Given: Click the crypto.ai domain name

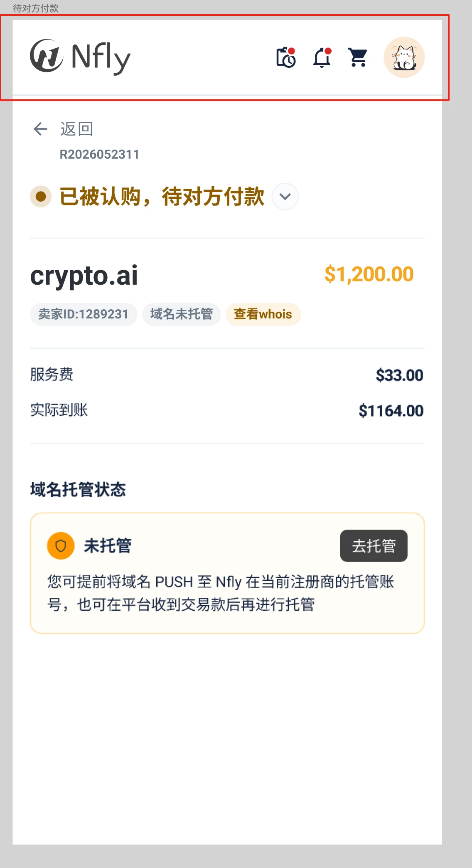Looking at the screenshot, I should tap(84, 276).
